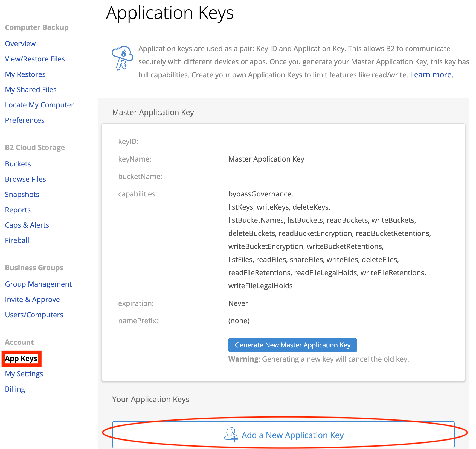Click the 'Master Application Key' keyName value
Screen dimensions: 476x449
tap(266, 159)
